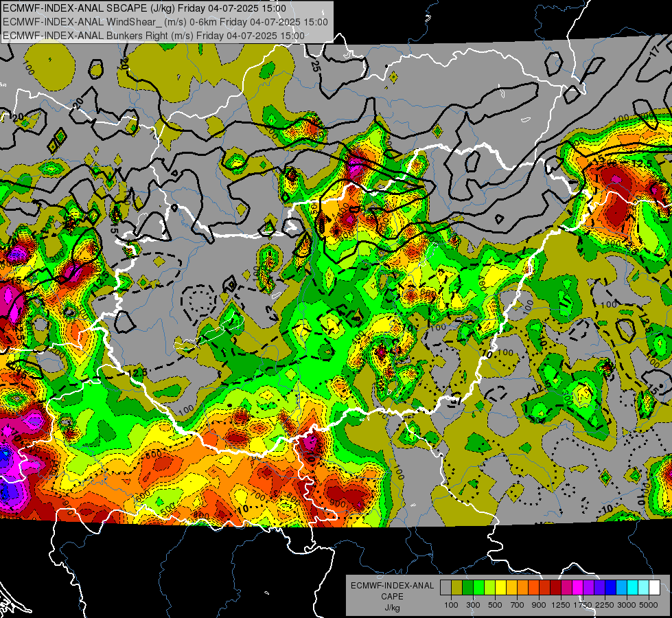Select the amber-gold legend swatch

pos(511,587)
